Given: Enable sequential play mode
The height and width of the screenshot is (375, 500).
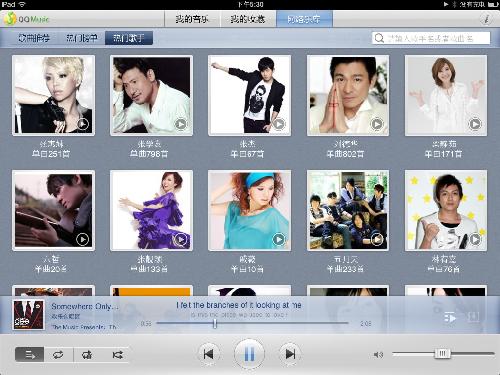Looking at the screenshot, I should point(30,354).
